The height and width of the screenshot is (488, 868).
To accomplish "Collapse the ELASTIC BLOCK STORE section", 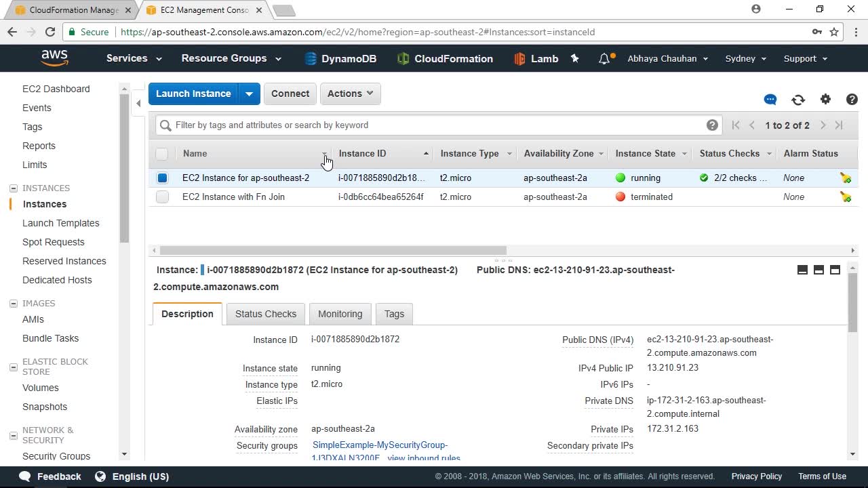I will click(14, 367).
